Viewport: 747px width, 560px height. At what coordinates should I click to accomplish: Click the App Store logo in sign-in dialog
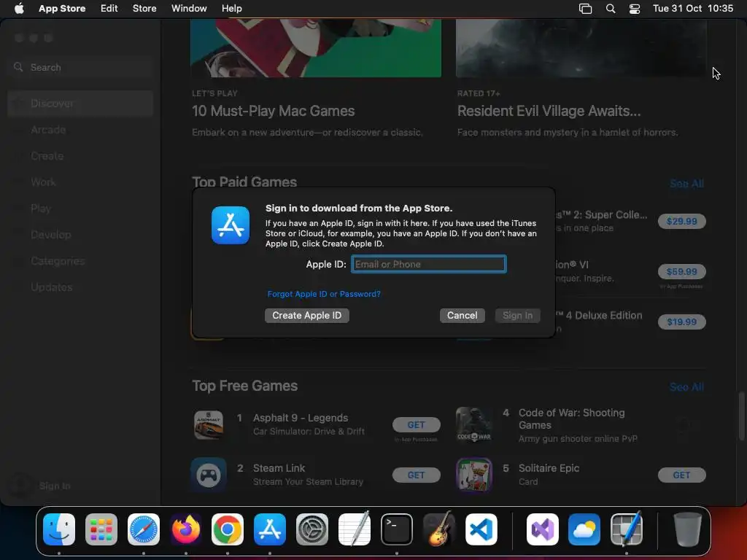pos(231,225)
